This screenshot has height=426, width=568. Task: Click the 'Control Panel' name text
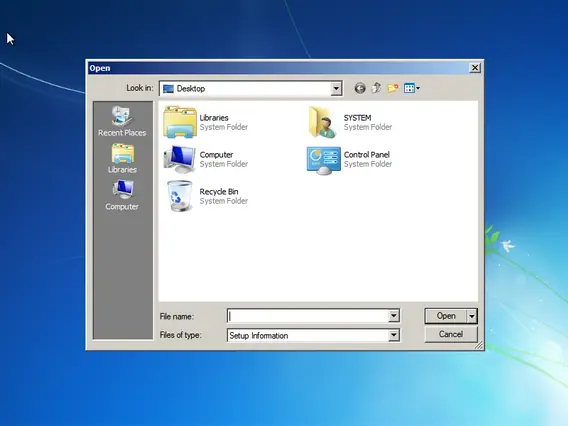click(367, 155)
